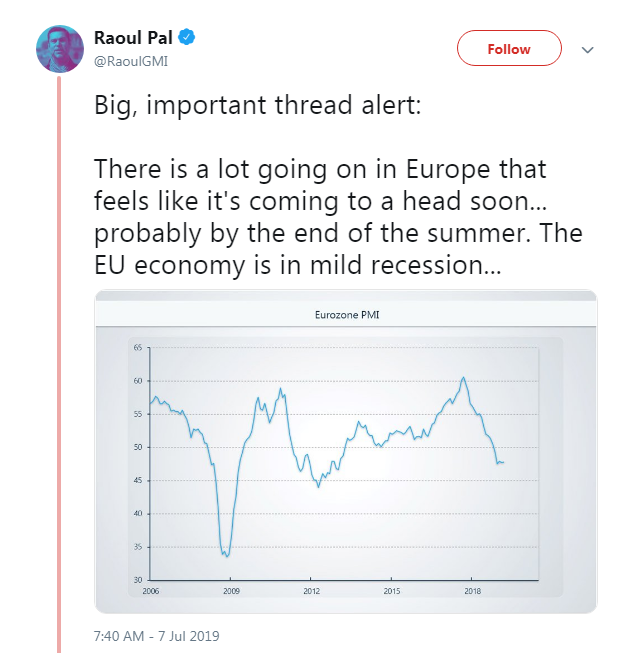Click the 2006 label on the x-axis
Image resolution: width=629 pixels, height=653 pixels.
[149, 592]
